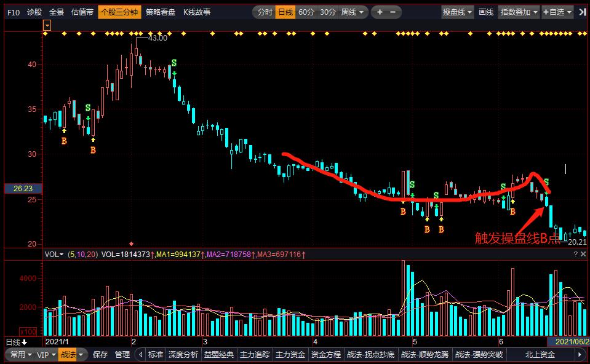Image resolution: width=590 pixels, height=364 pixels.
Task: Open the 战法 dropdown at bottom
Action: 72,354
